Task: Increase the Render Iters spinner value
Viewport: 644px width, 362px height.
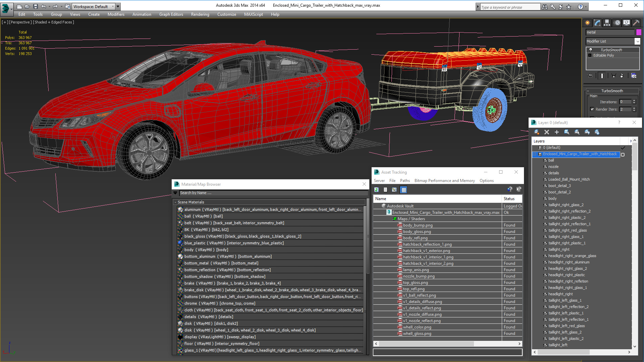Action: point(634,108)
